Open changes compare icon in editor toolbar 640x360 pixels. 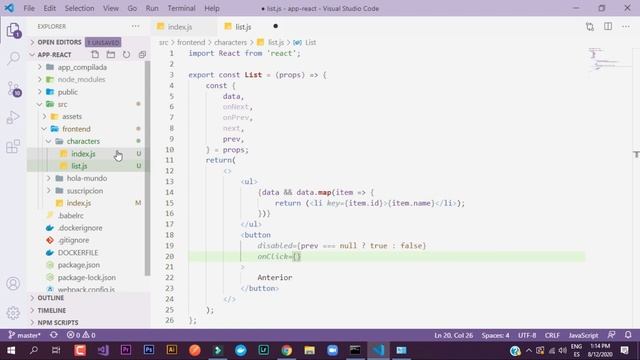click(590, 27)
